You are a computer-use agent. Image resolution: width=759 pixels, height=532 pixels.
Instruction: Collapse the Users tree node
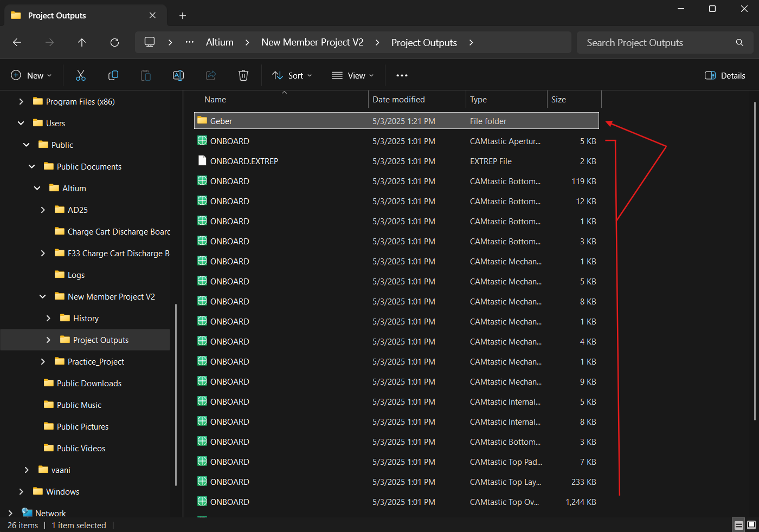(x=21, y=123)
